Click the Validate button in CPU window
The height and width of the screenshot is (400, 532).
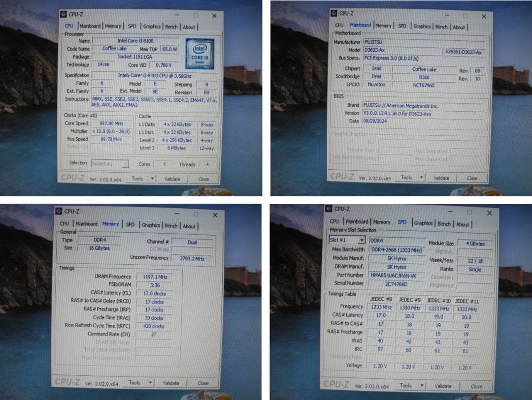point(173,179)
